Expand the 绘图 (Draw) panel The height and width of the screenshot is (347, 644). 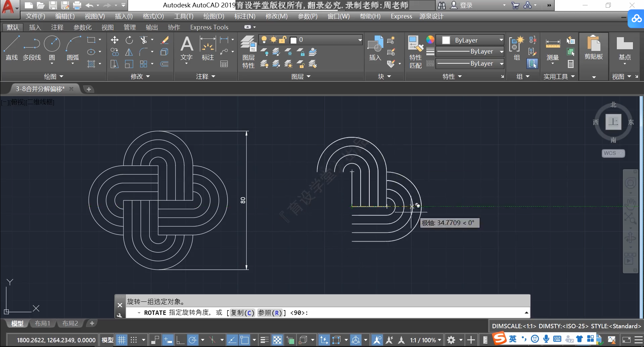[54, 76]
